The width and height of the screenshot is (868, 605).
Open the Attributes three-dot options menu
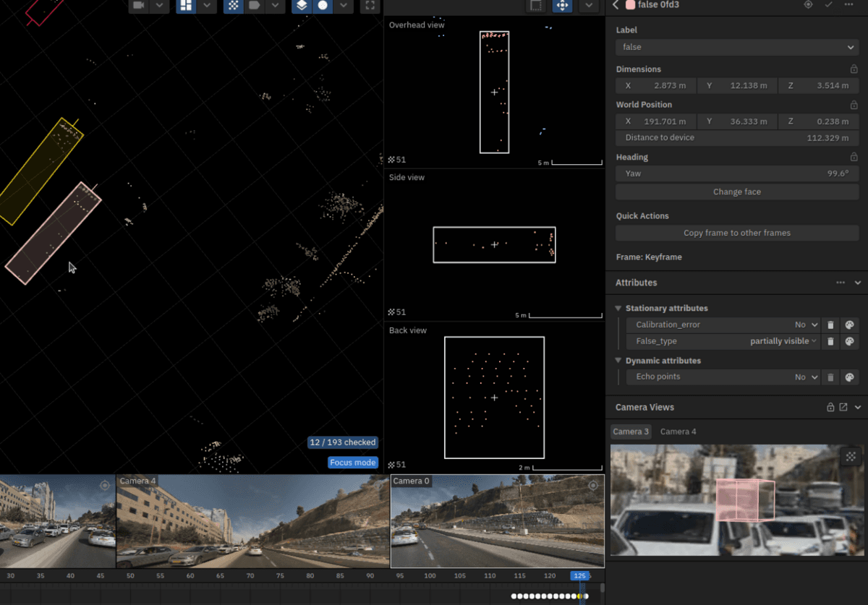(841, 283)
